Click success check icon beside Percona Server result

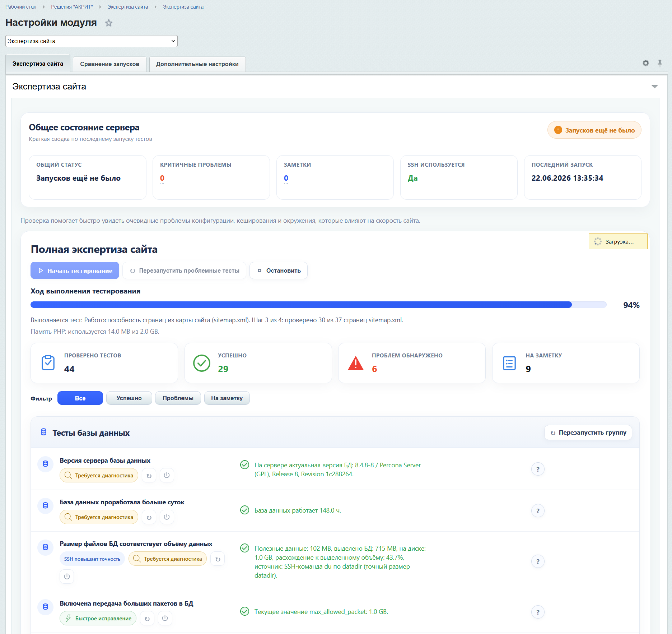[x=244, y=465]
